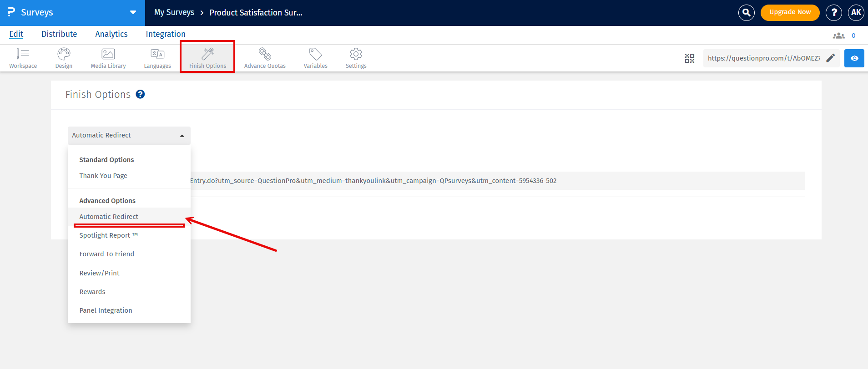Open the Media Library
Screen dimensions: 868x371
(108, 58)
